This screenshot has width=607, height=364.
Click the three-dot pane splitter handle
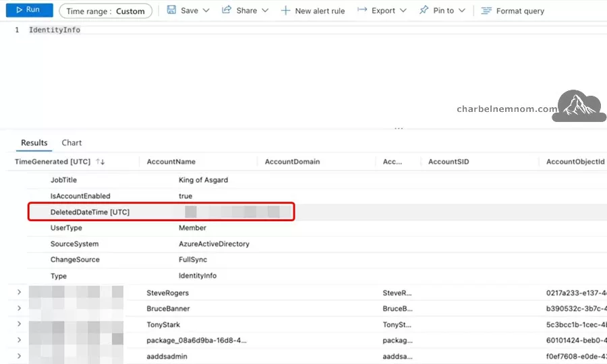(399, 128)
